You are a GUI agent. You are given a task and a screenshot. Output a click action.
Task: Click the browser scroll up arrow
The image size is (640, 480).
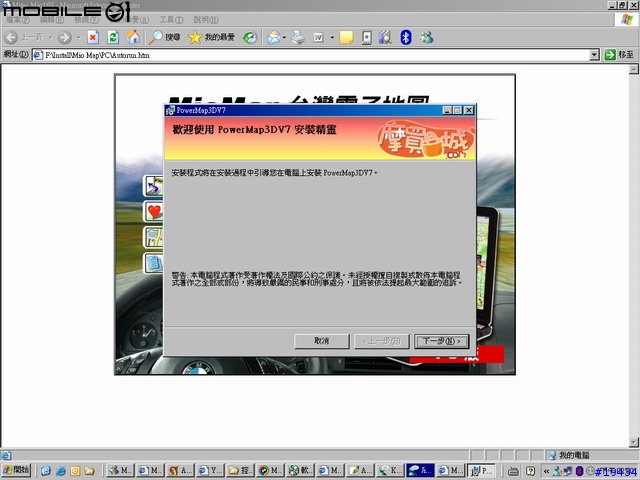pyautogui.click(x=633, y=69)
